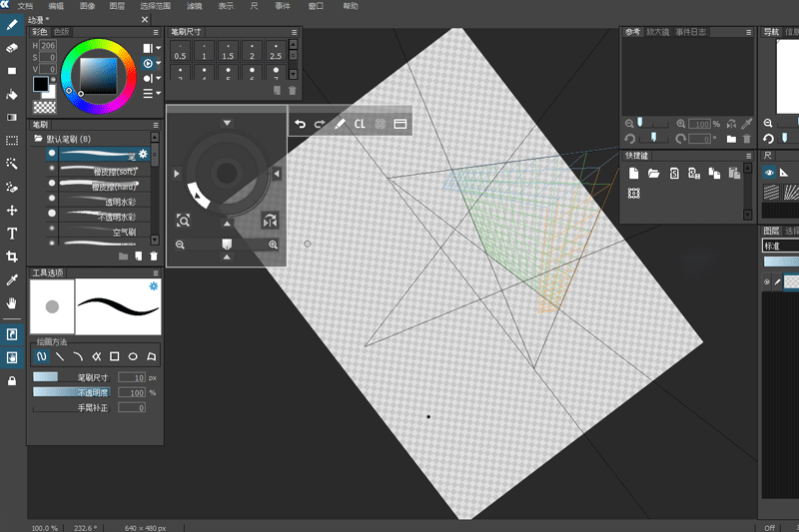Viewport: 799px width, 532px height.
Task: Select the Magic Wand tool
Action: pyautogui.click(x=12, y=164)
